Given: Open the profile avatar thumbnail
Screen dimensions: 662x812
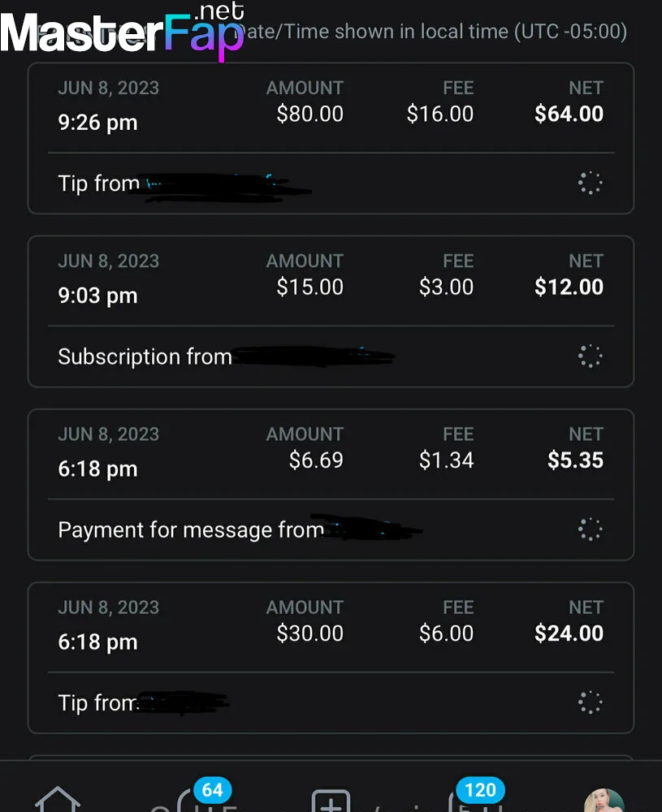Looking at the screenshot, I should click(604, 800).
